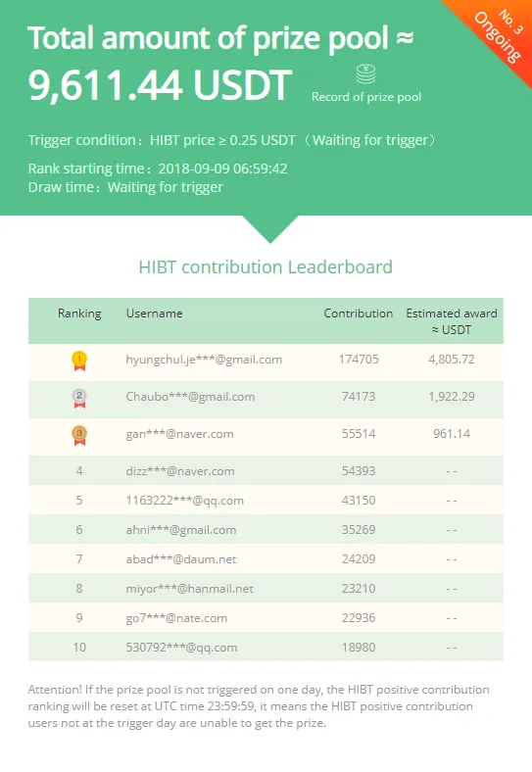Viewport: 532px width, 772px height.
Task: Open the Record of prize pool coin icon
Action: coord(366,74)
